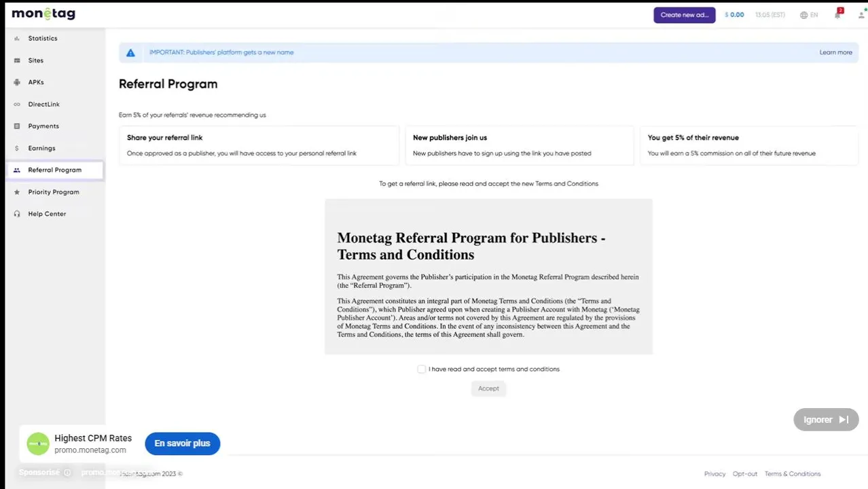This screenshot has width=868, height=489.
Task: Open the Statistics menu item
Action: pos(43,39)
